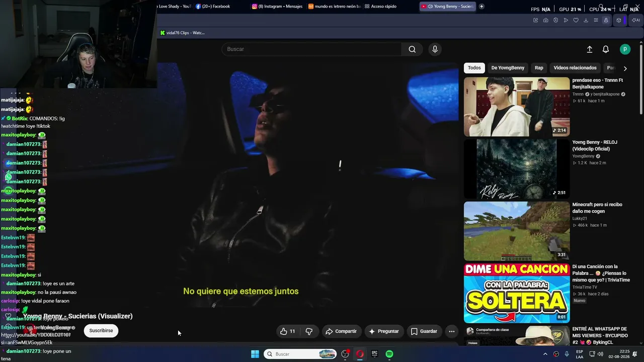Open the Minecraft video thumbnail
Viewport: 644px width, 362px height.
click(517, 231)
